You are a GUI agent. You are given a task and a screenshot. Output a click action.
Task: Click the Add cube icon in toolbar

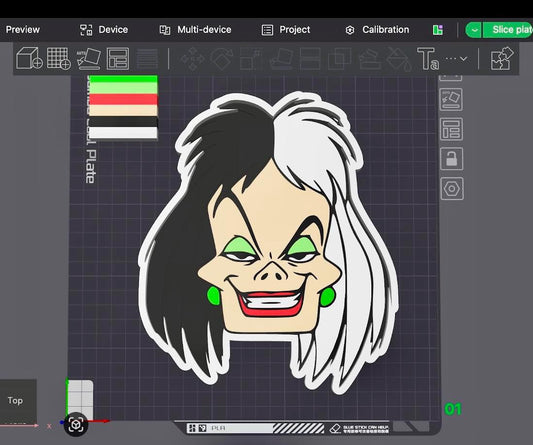click(x=29, y=58)
